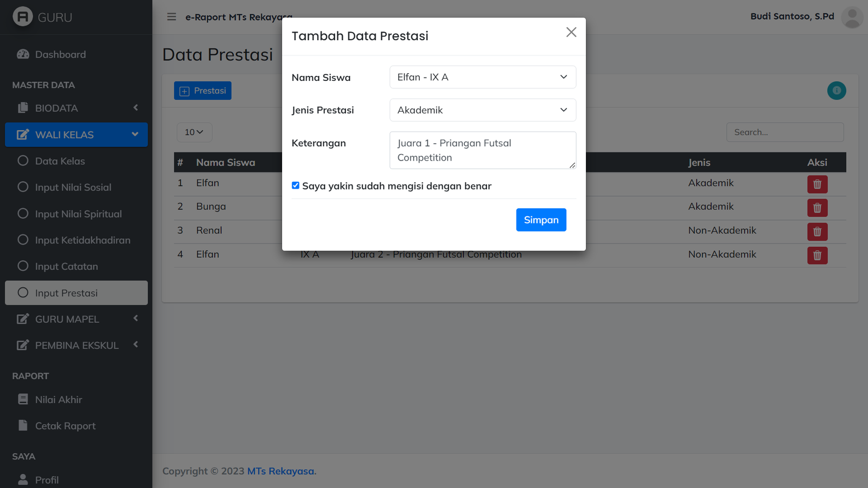868x488 pixels.
Task: Open Input Ketidakhadiran menu item
Action: (x=82, y=240)
